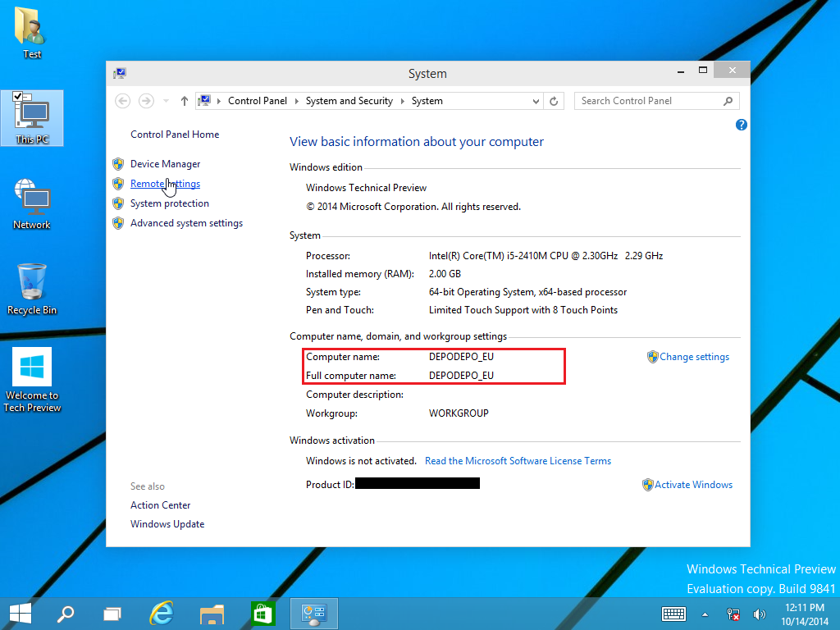Select Control Panel in the breadcrumb path
Viewport: 840px width, 630px height.
point(258,101)
